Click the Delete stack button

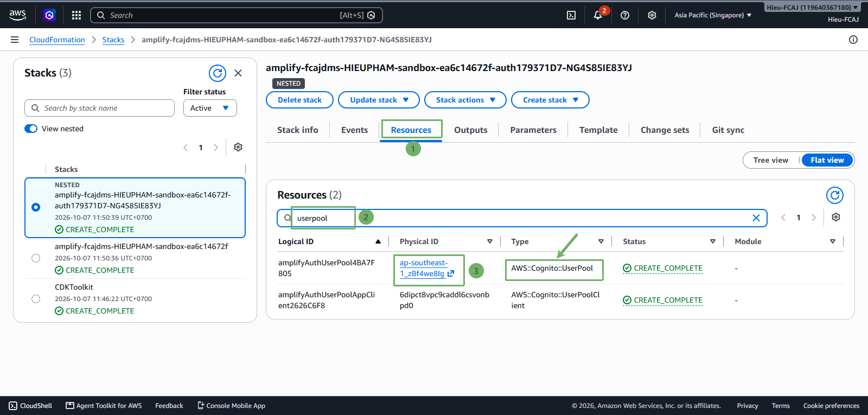299,100
